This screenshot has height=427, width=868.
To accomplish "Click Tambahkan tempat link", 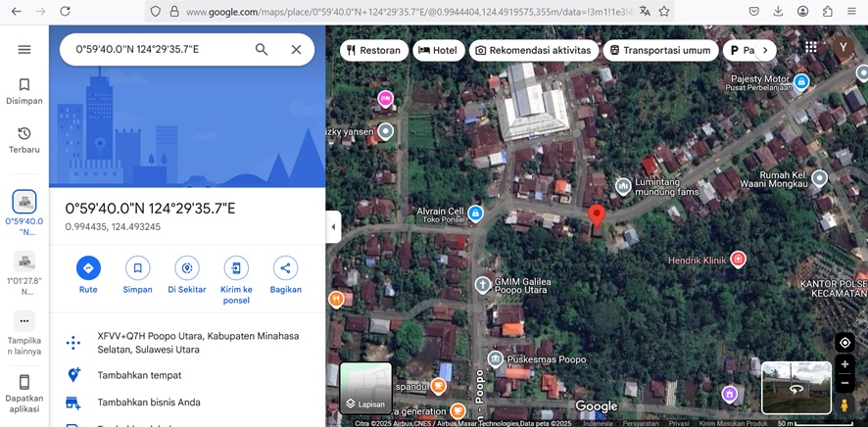I will pos(139,375).
